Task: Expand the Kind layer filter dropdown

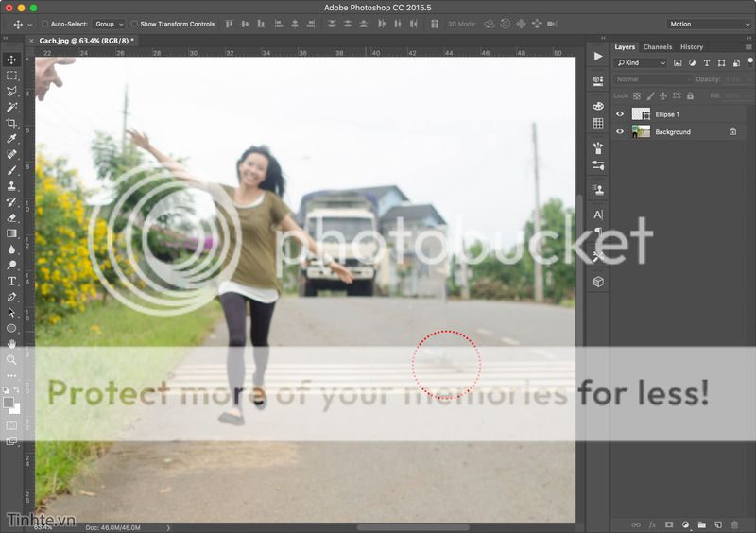Action: (641, 63)
